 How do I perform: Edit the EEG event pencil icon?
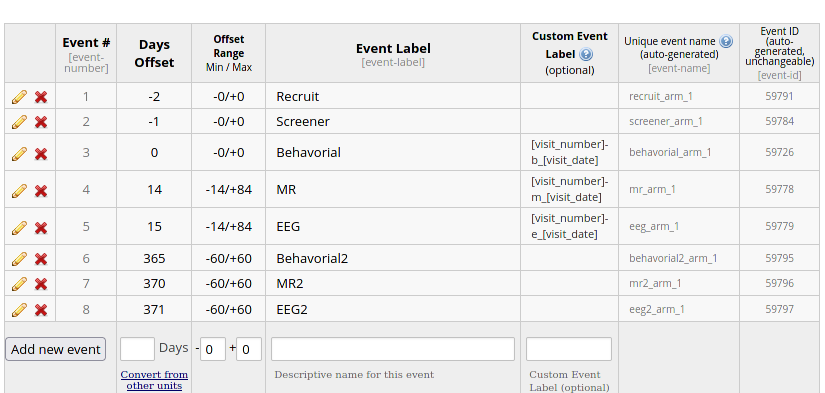(x=19, y=227)
